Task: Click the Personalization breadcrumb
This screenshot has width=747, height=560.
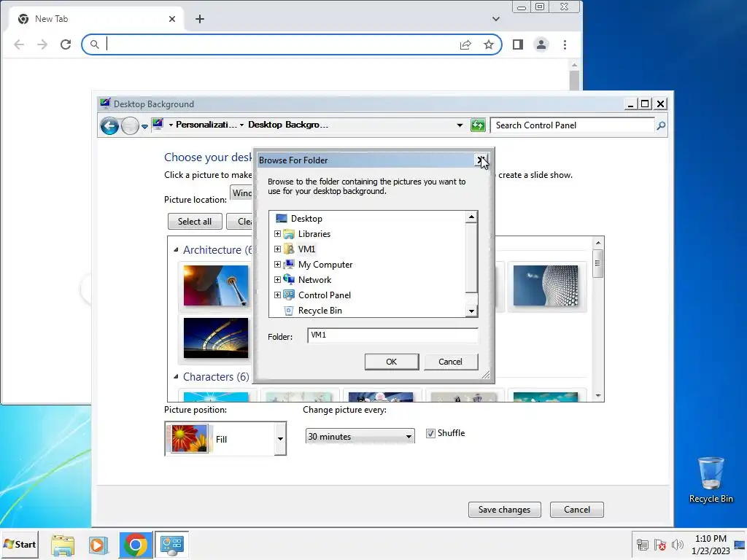Action: click(206, 125)
